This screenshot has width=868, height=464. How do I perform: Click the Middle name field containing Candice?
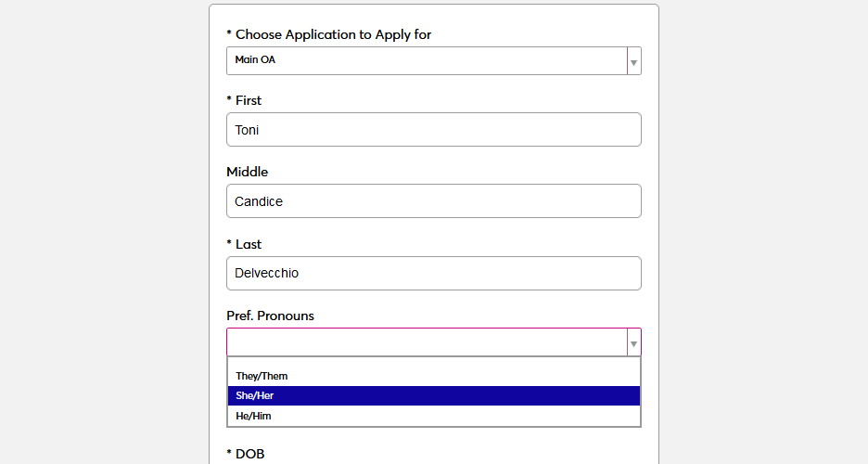(433, 201)
